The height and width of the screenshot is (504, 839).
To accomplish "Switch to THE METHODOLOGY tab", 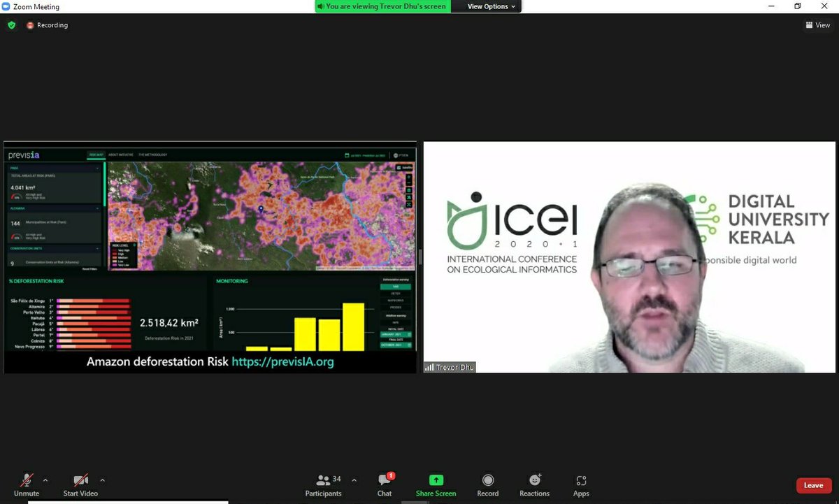I will pyautogui.click(x=152, y=154).
